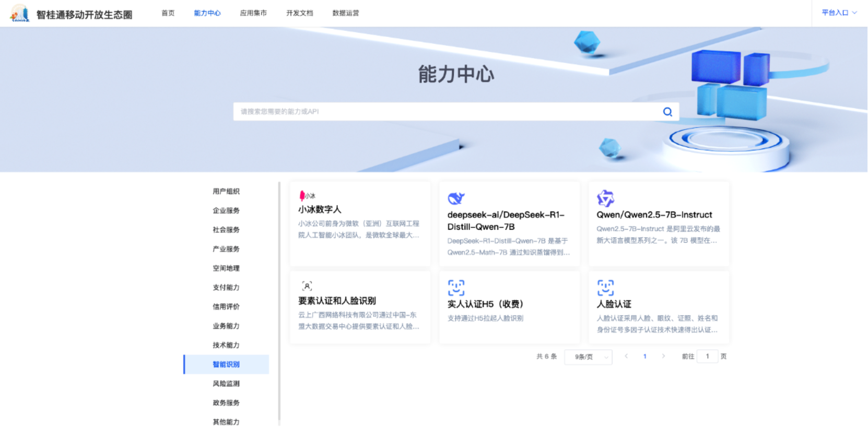
Task: Open the 应用集市 nav tab
Action: coord(253,13)
